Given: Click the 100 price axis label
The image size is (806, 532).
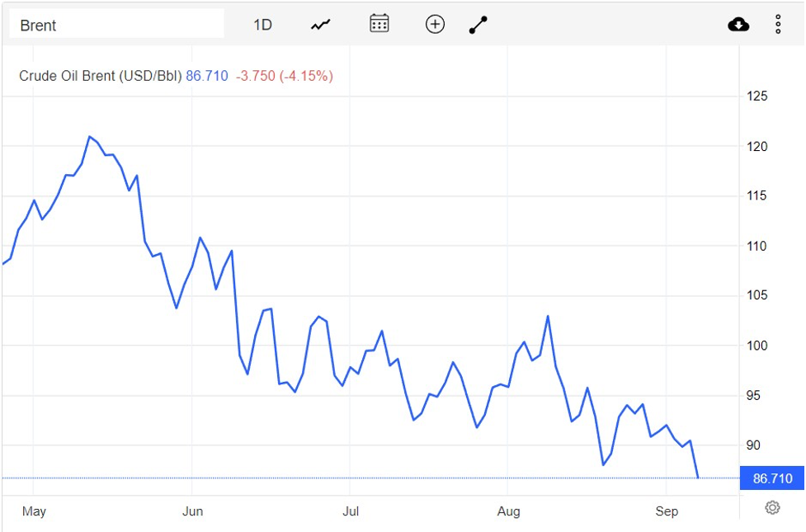Looking at the screenshot, I should pyautogui.click(x=757, y=346).
